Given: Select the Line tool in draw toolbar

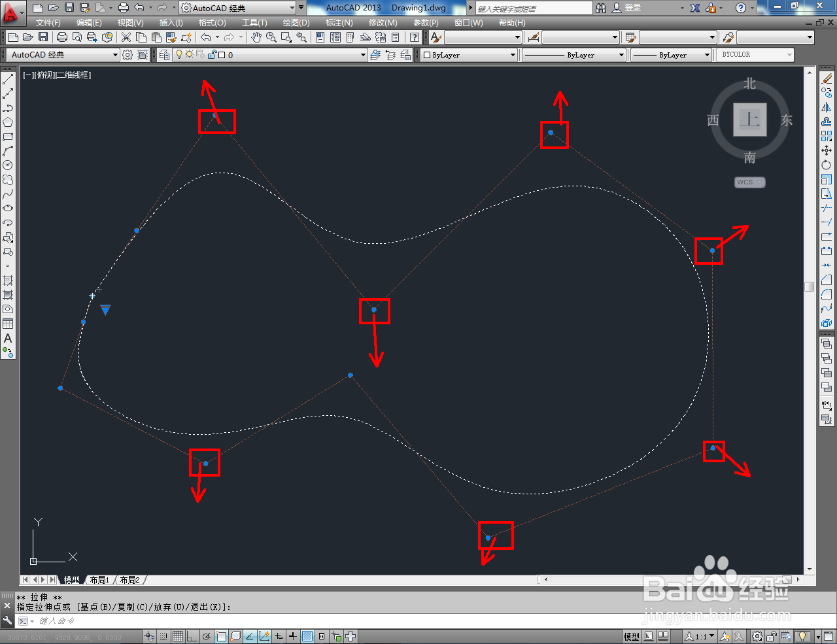Looking at the screenshot, I should point(8,79).
